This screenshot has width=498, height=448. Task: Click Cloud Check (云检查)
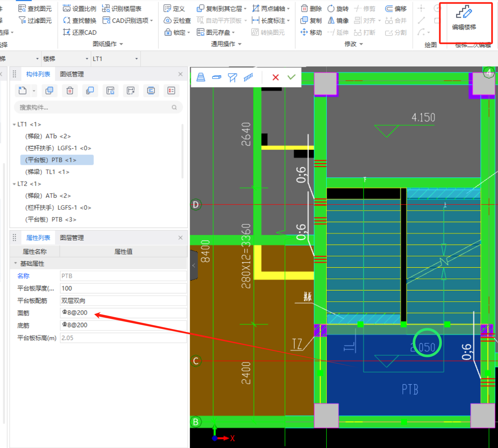177,20
